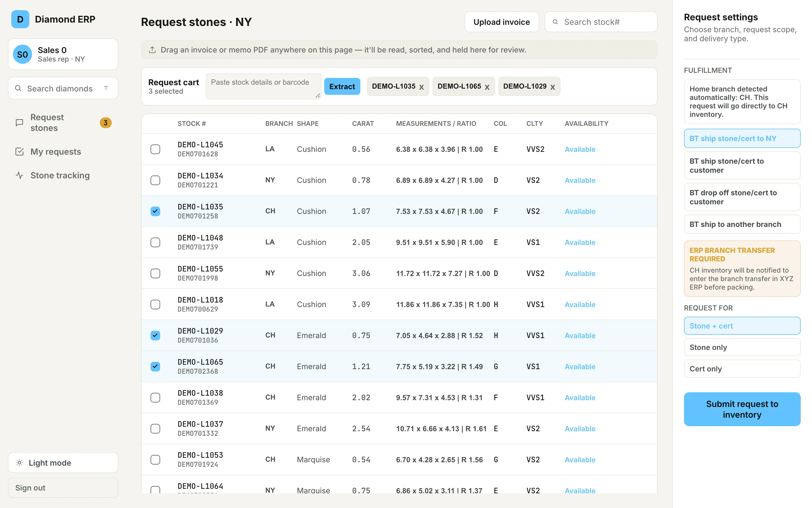
Task: Click the magnifier icon in Search stock#
Action: tap(555, 22)
